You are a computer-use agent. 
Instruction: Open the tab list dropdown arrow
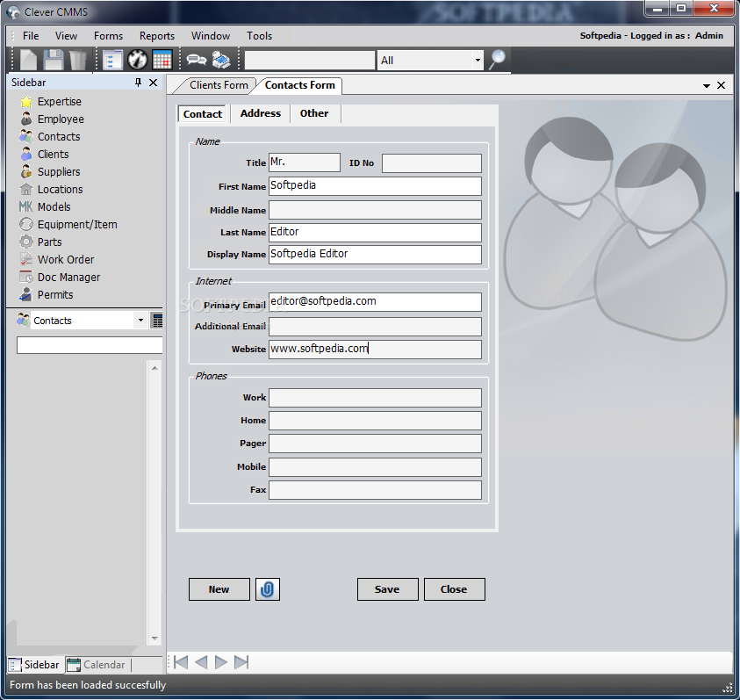pos(707,85)
